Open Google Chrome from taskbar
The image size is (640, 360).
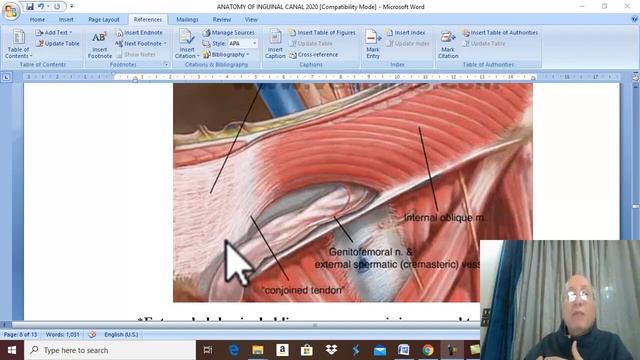(428, 350)
